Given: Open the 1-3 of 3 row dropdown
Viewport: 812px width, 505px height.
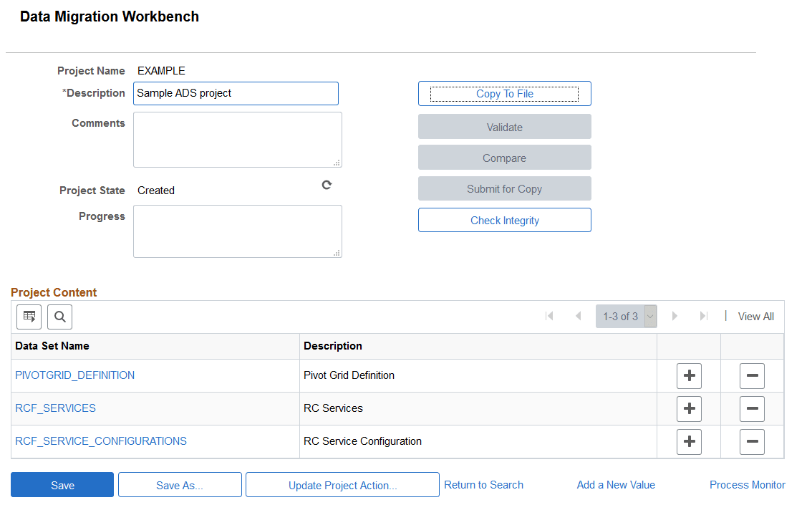Looking at the screenshot, I should click(x=650, y=316).
